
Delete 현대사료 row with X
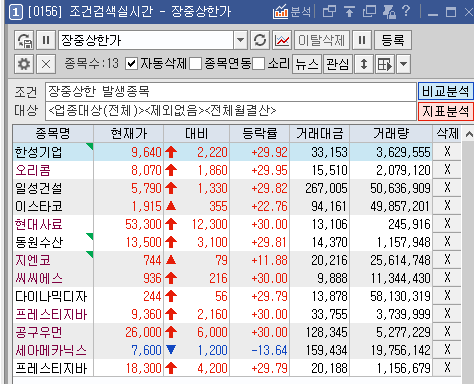[x=447, y=224]
